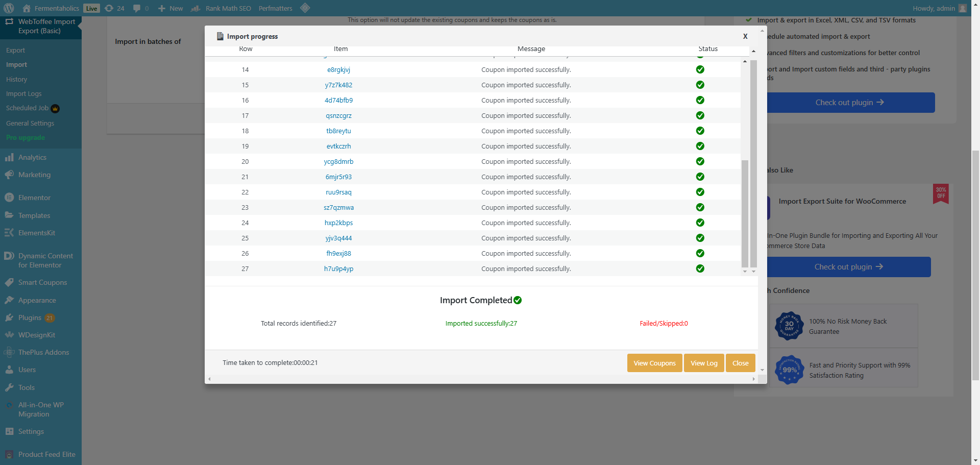The image size is (980, 465).
Task: Click Pro upgrade link in sidebar
Action: (26, 137)
